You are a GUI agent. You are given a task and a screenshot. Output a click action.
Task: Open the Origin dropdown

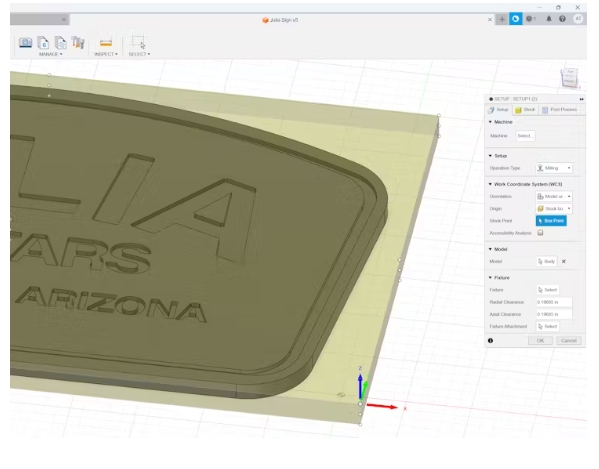point(554,209)
